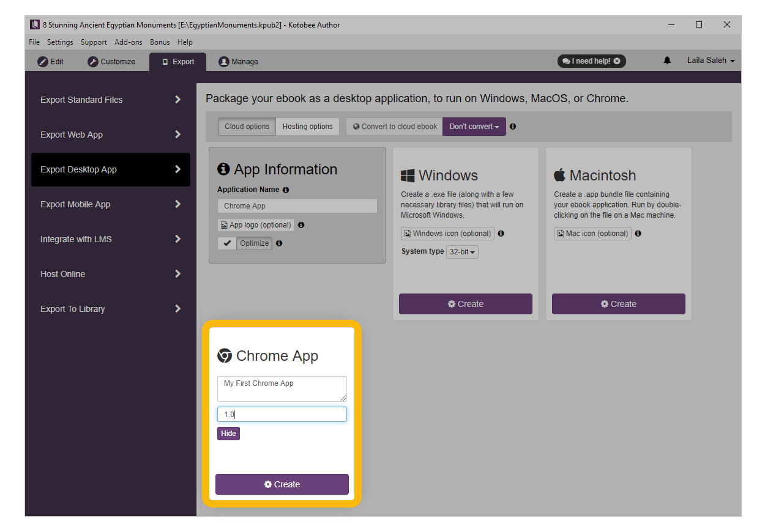Viewport: 765px width, 532px height.
Task: Switch to the Customize tab
Action: [x=111, y=62]
